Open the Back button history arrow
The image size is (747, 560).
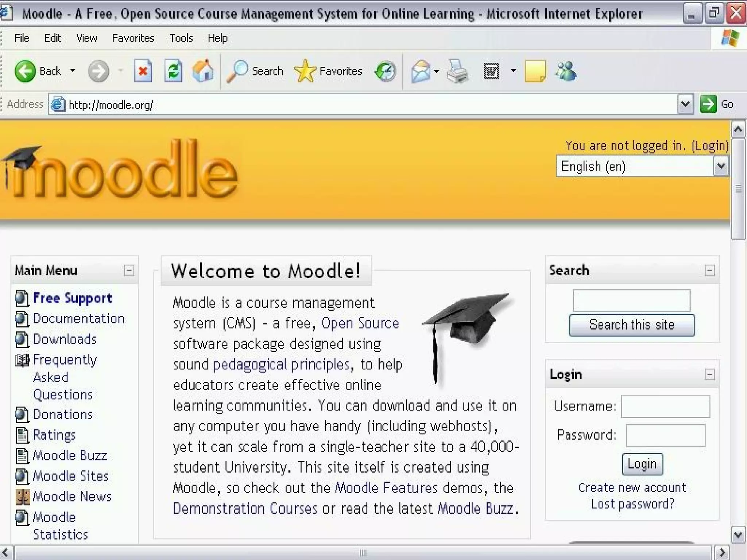click(73, 71)
